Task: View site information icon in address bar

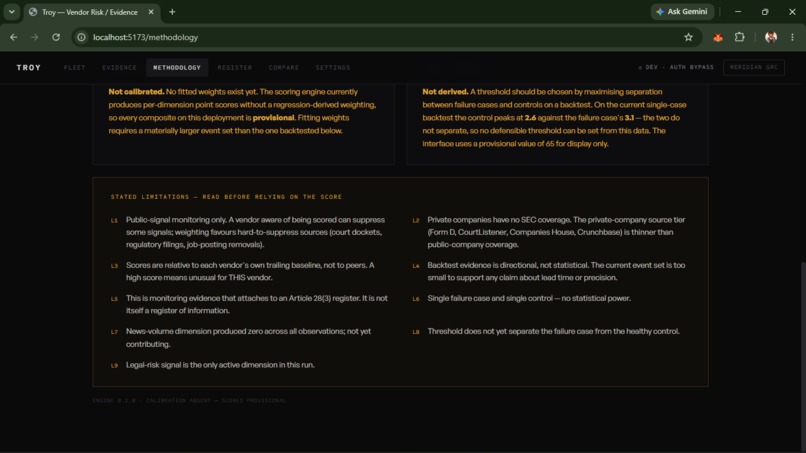Action: click(x=81, y=37)
